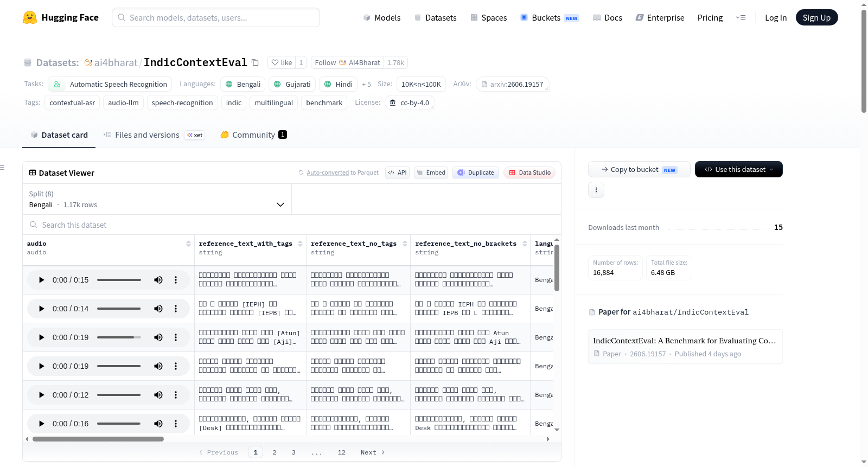868x467 pixels.
Task: Open the Docs page
Action: [607, 17]
